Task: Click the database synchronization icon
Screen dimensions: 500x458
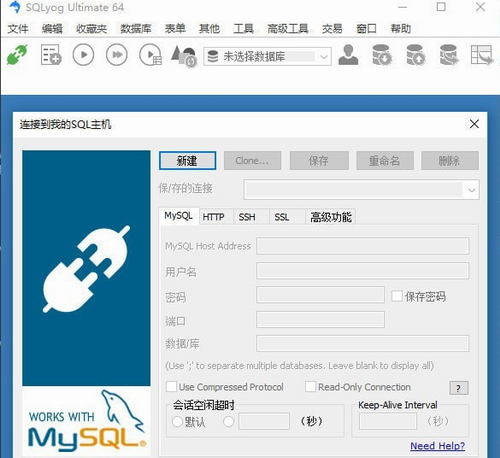Action: coord(449,55)
